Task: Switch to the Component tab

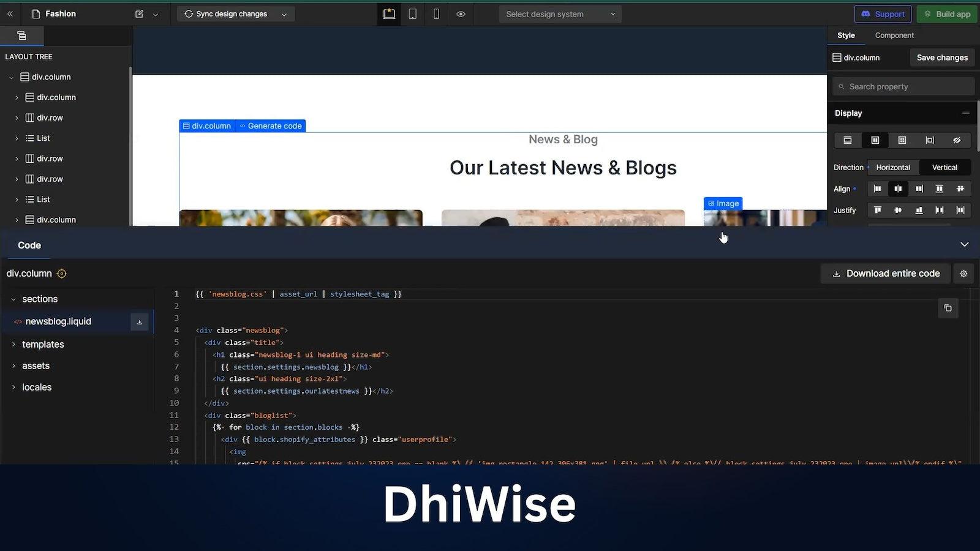Action: pos(894,35)
